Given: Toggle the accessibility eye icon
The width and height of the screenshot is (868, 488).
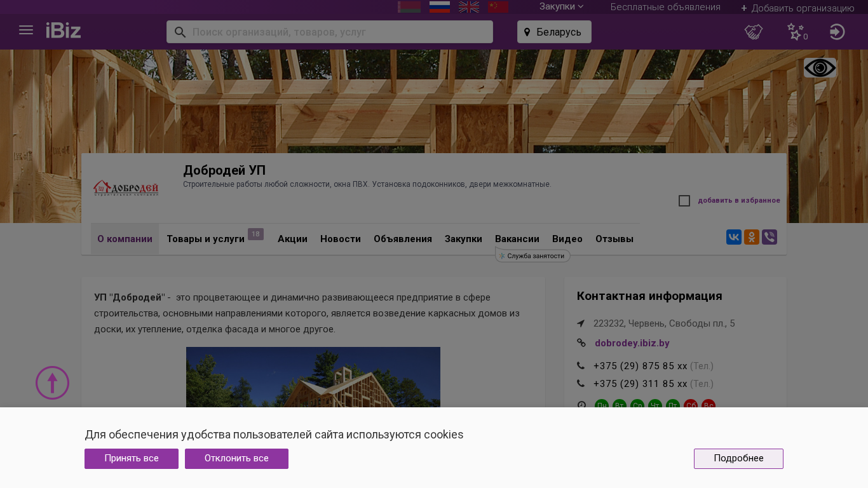Looking at the screenshot, I should [x=820, y=68].
